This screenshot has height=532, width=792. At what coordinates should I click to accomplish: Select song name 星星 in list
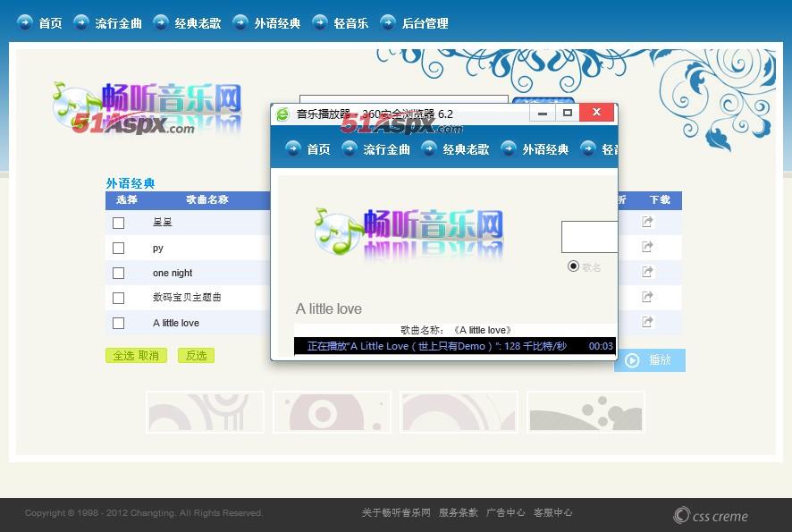pyautogui.click(x=162, y=223)
